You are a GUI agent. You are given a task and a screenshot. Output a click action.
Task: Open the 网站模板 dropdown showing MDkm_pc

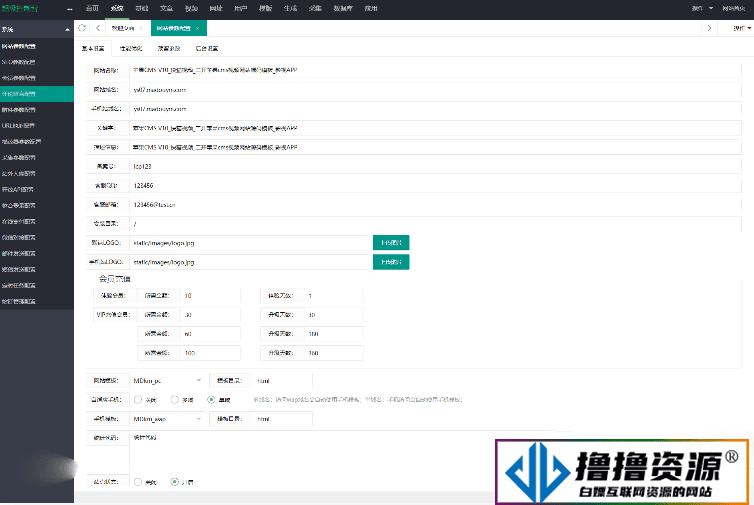(167, 380)
